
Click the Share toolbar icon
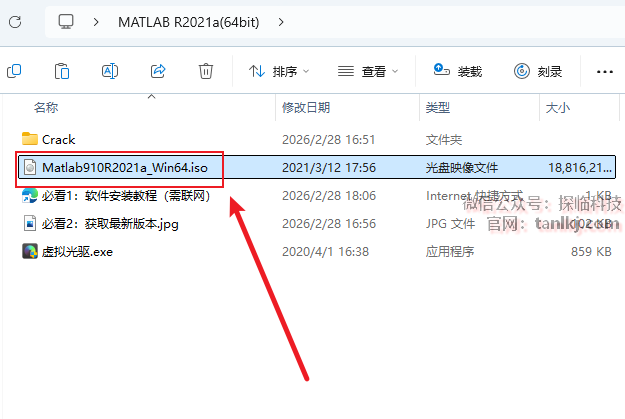[x=158, y=71]
